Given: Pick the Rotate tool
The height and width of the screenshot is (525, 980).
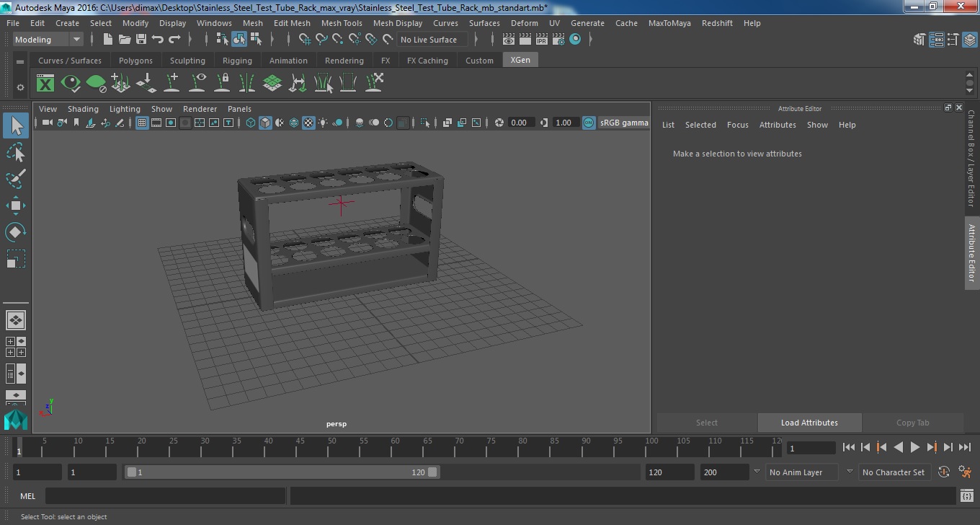Looking at the screenshot, I should [x=16, y=231].
